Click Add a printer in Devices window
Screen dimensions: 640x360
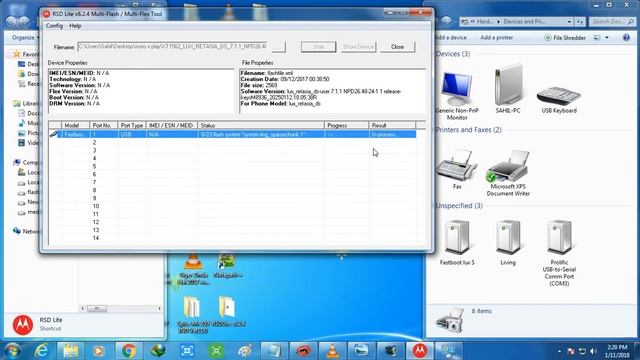click(x=496, y=38)
